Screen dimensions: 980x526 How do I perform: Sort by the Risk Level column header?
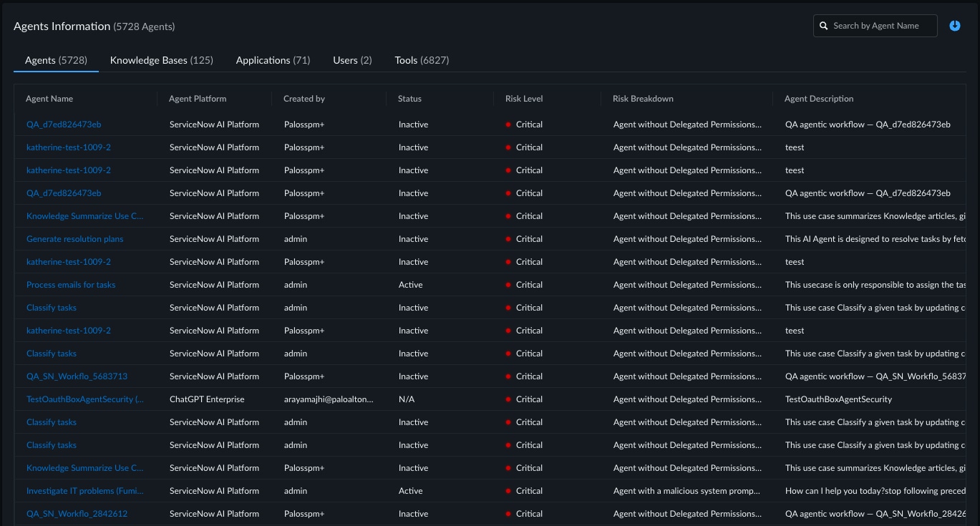click(x=524, y=99)
